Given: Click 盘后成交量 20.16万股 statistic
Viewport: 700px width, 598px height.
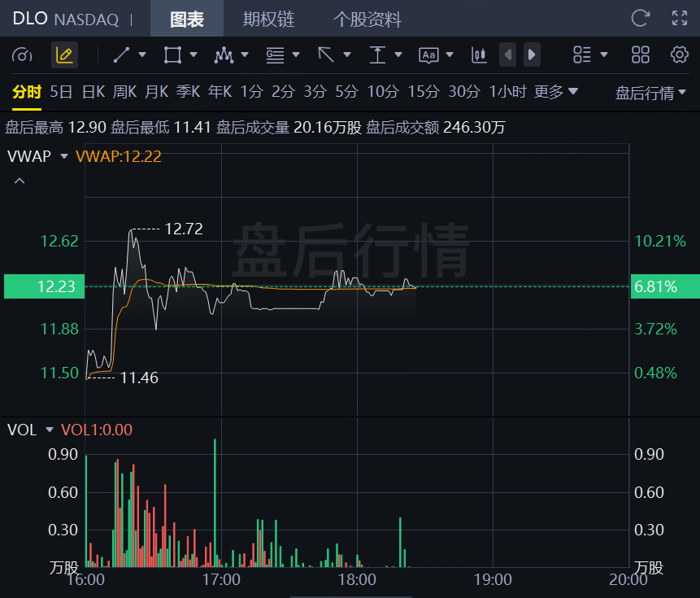Looking at the screenshot, I should click(289, 127).
